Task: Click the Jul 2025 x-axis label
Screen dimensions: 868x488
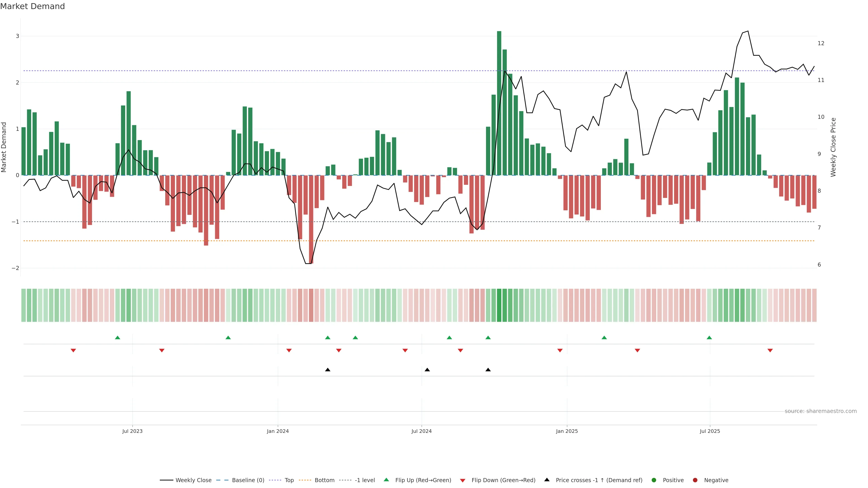Action: [x=710, y=432]
